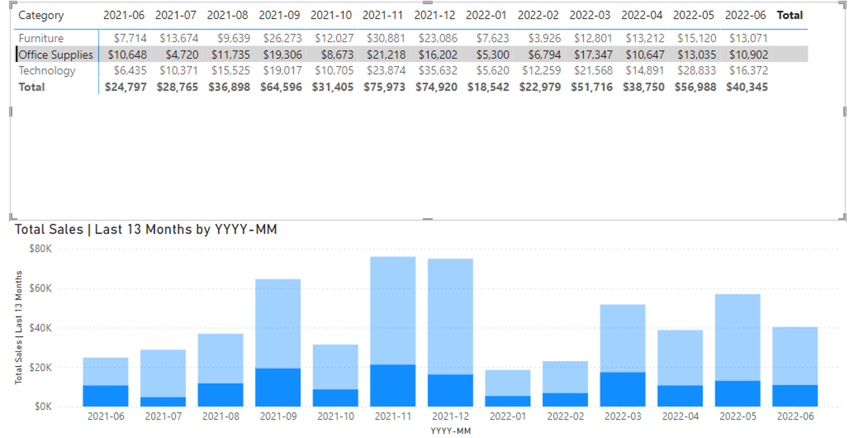
Task: Click the total value $18,542
Action: point(488,87)
